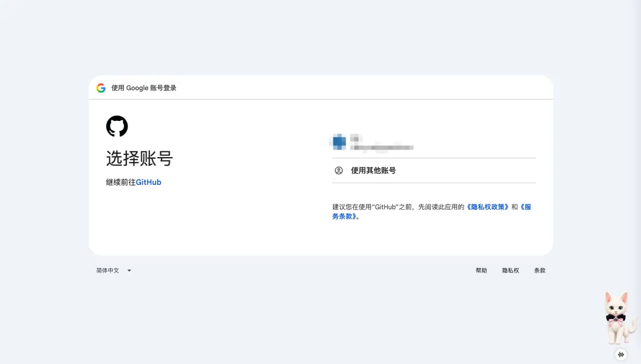Open the 帮助 help link

click(481, 270)
